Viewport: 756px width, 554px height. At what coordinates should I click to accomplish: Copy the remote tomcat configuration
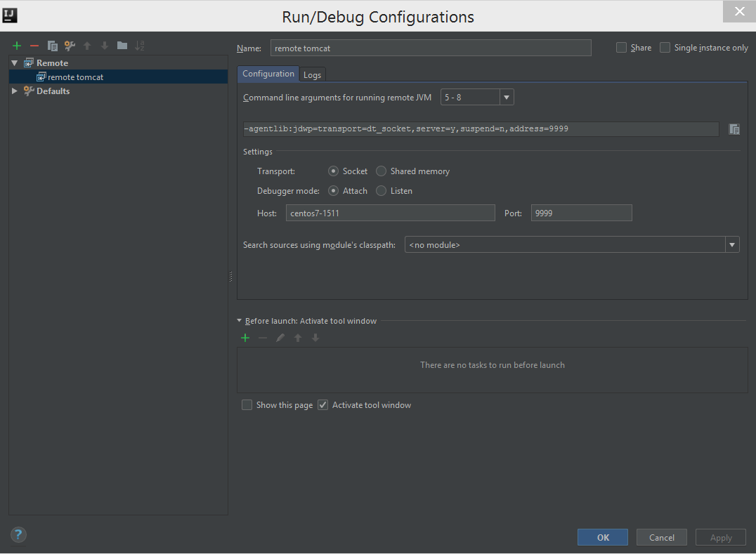coord(51,45)
